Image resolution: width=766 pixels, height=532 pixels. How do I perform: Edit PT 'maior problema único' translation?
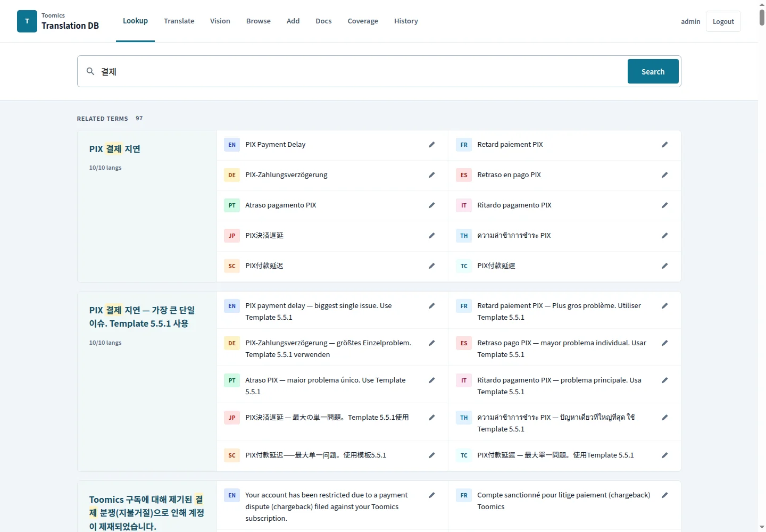[x=432, y=380]
